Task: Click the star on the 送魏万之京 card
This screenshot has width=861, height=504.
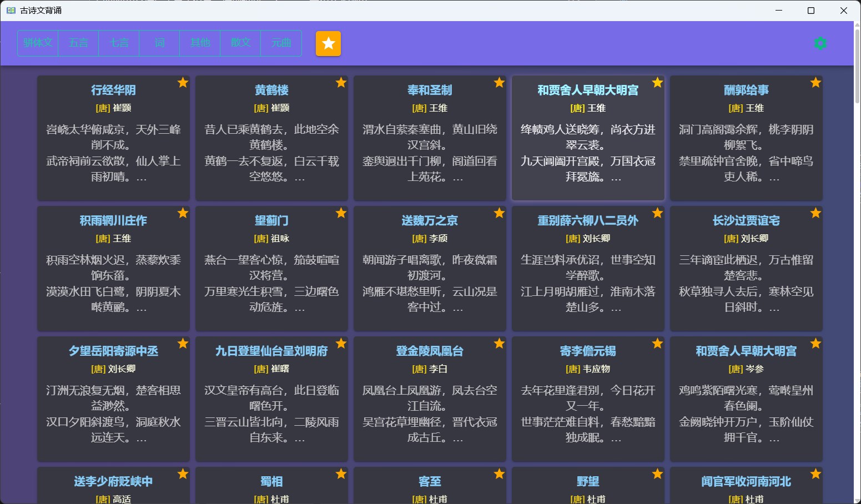Action: pyautogui.click(x=499, y=213)
